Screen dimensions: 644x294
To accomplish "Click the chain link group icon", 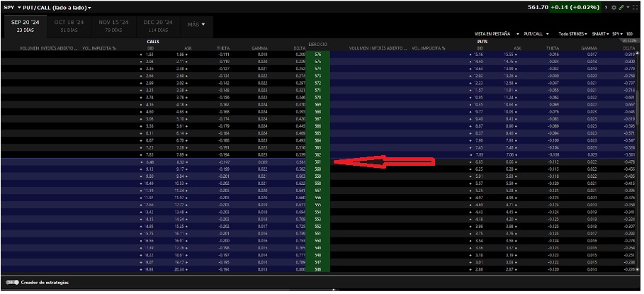I will tap(621, 7).
